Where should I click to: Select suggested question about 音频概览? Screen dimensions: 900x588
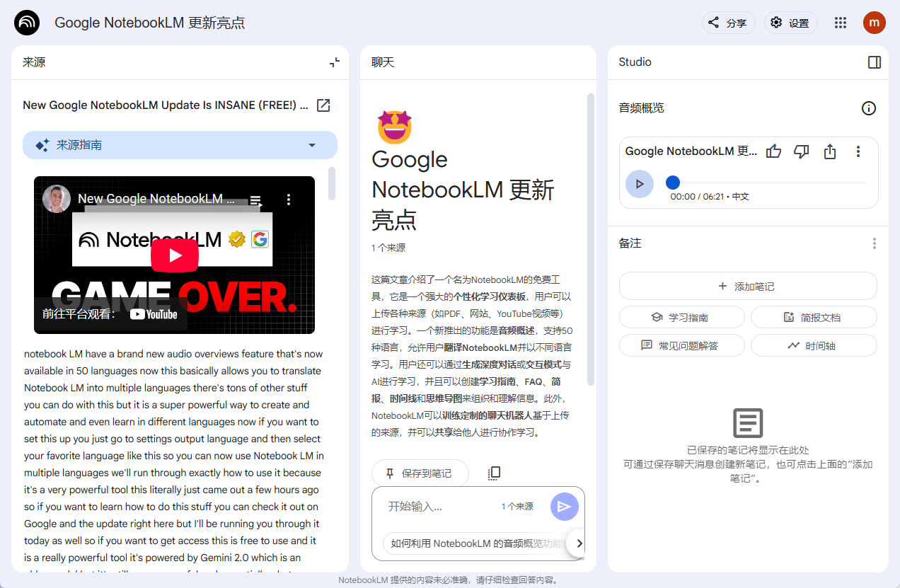(x=475, y=543)
